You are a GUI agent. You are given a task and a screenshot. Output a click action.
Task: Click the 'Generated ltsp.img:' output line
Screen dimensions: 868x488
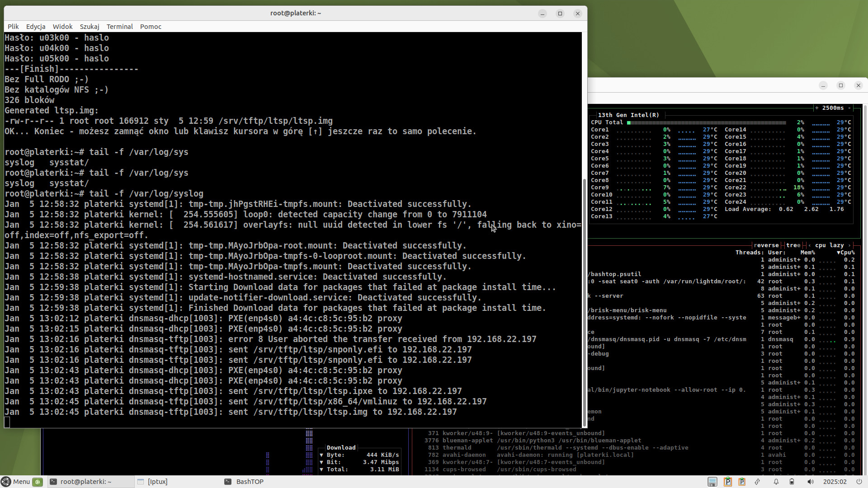coord(52,111)
